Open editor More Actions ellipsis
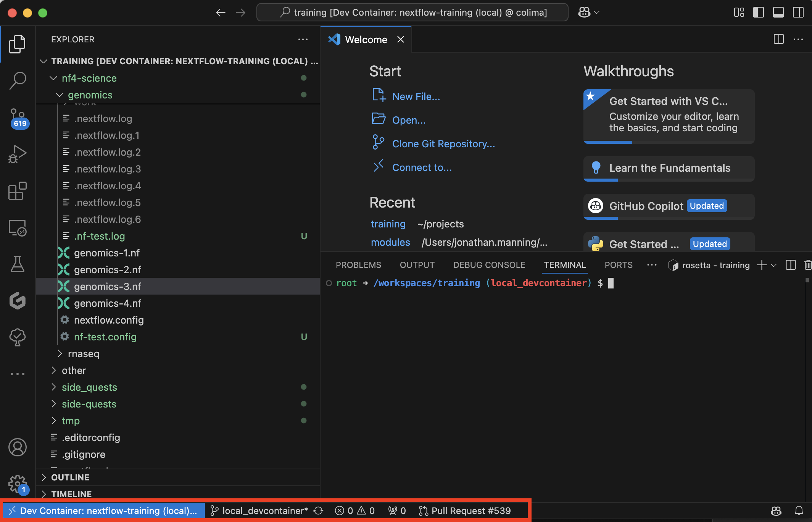The width and height of the screenshot is (812, 522). coord(798,39)
